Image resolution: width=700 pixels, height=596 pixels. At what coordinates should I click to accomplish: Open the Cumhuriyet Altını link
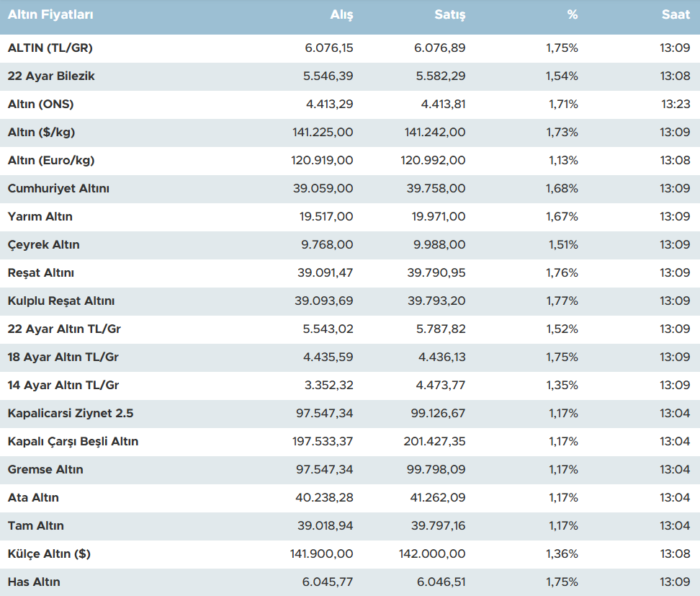[x=58, y=188]
